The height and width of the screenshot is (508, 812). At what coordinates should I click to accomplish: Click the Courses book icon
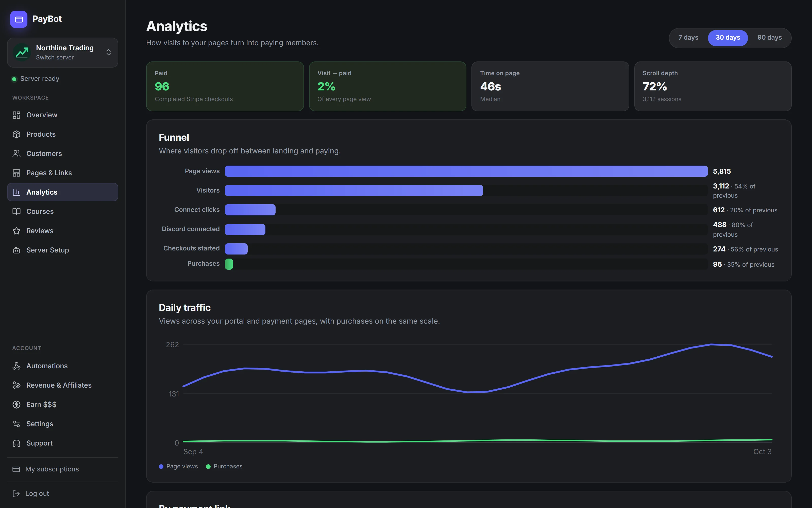(16, 212)
